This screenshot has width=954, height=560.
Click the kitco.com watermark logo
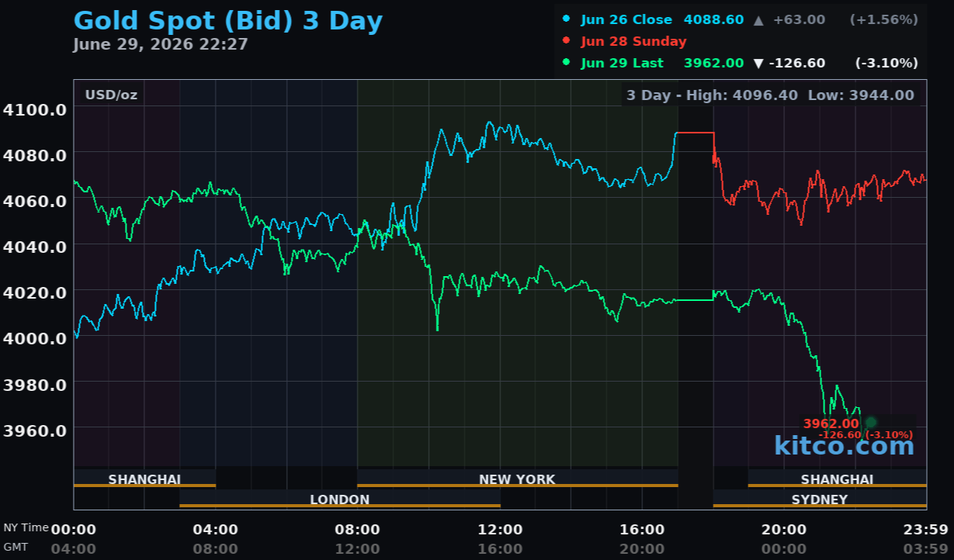point(844,446)
